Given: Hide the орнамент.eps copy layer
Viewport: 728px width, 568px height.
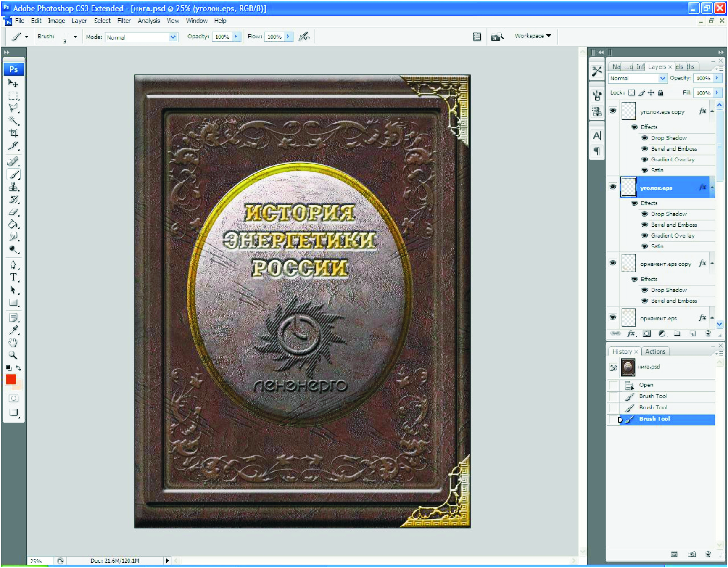Looking at the screenshot, I should point(613,263).
